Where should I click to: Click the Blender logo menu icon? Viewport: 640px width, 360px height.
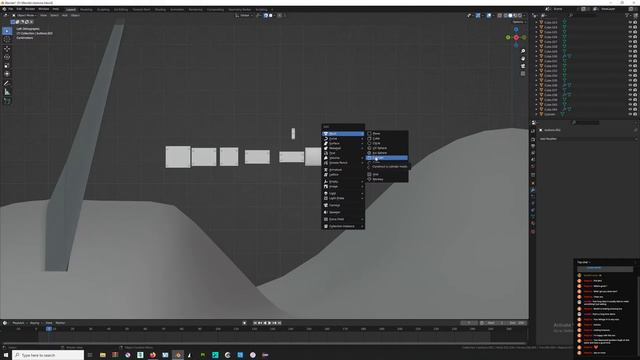[4, 9]
